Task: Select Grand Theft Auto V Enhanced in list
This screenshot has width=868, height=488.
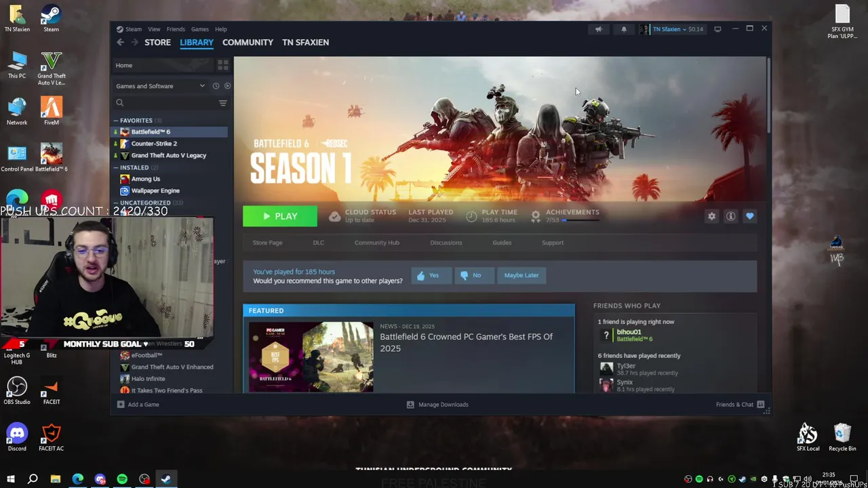Action: point(171,367)
